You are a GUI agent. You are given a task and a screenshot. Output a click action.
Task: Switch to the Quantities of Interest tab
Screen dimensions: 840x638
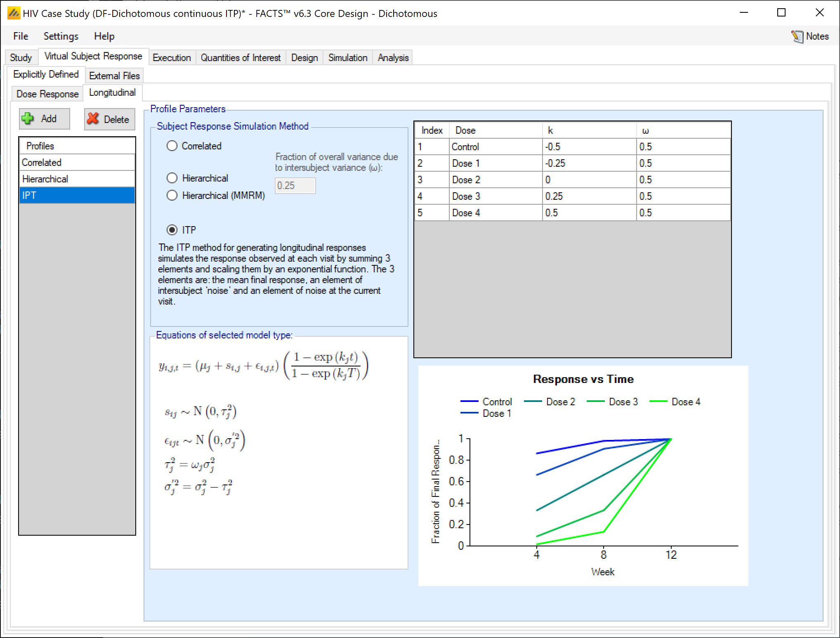(241, 58)
